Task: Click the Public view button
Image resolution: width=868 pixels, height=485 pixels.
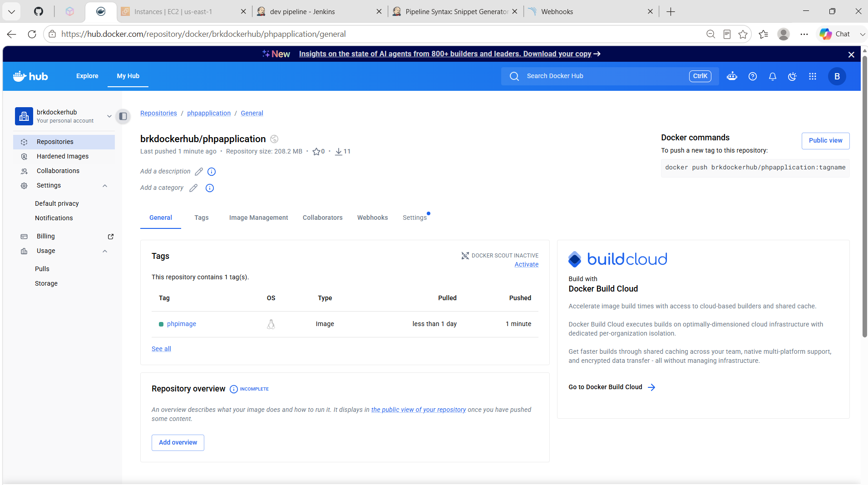Action: (825, 141)
